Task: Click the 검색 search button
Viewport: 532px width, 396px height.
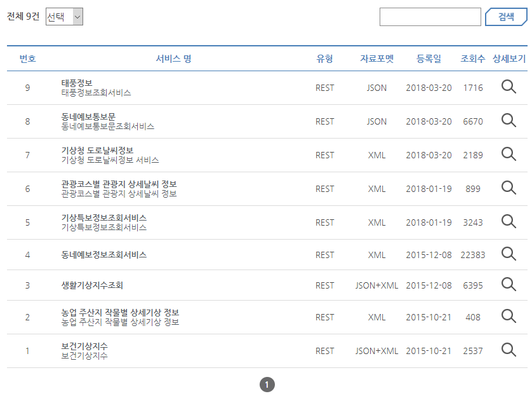Action: coord(506,17)
